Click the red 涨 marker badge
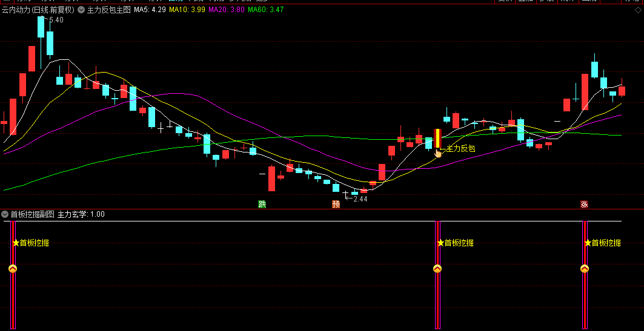The image size is (644, 331). coord(584,205)
